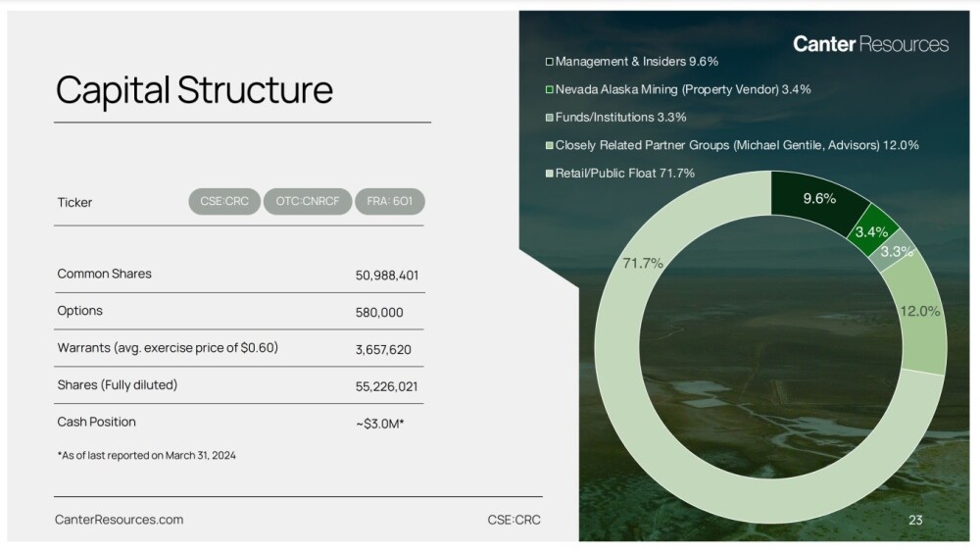
Task: Click the Canter Resources logo
Action: [x=870, y=44]
